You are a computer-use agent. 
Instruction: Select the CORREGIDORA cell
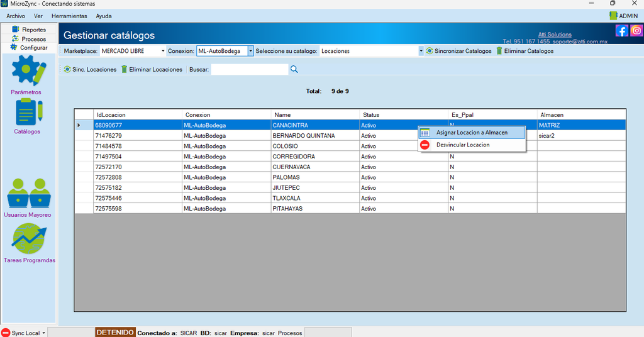tap(315, 157)
